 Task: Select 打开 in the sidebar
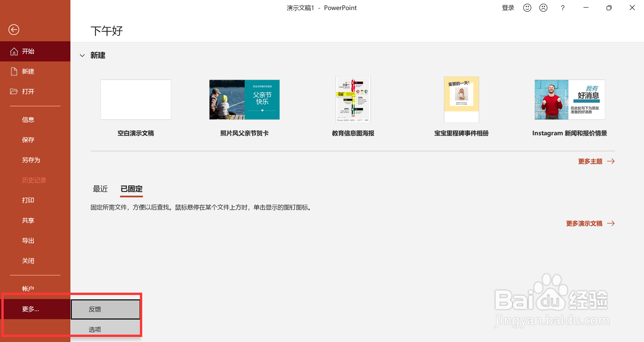pyautogui.click(x=35, y=92)
